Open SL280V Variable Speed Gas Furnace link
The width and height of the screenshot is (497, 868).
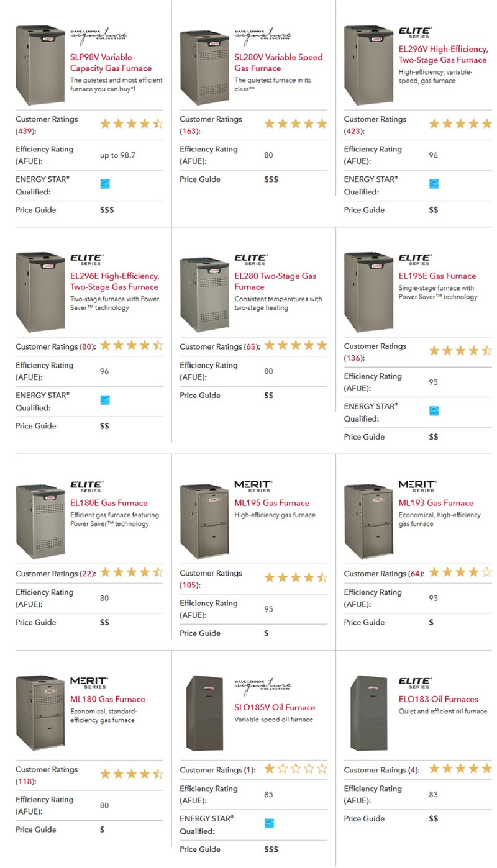(278, 63)
